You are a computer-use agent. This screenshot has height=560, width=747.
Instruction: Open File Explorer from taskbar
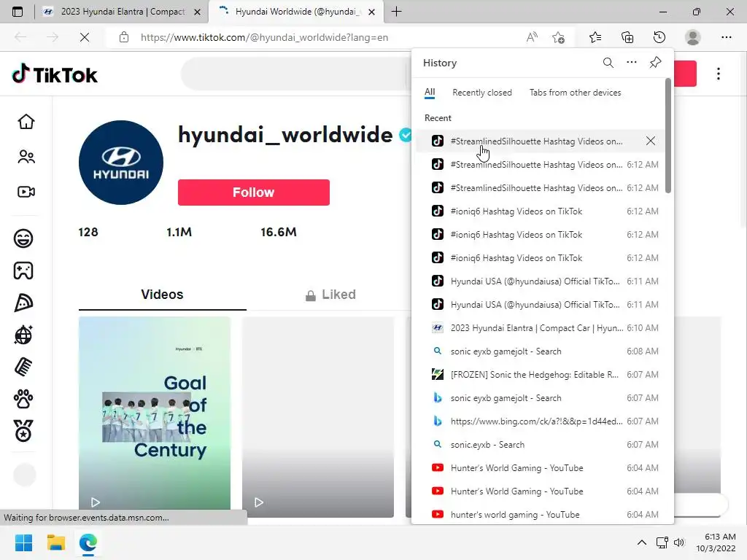click(55, 542)
